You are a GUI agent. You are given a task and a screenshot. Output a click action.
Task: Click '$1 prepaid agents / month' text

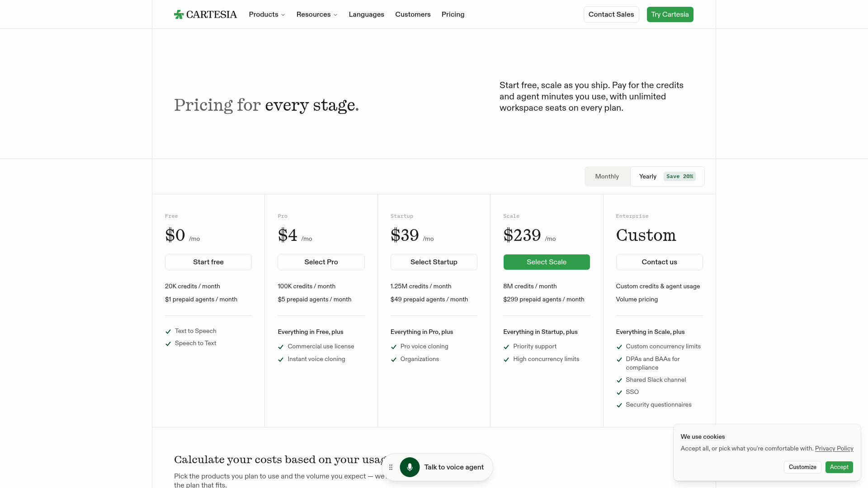point(201,300)
